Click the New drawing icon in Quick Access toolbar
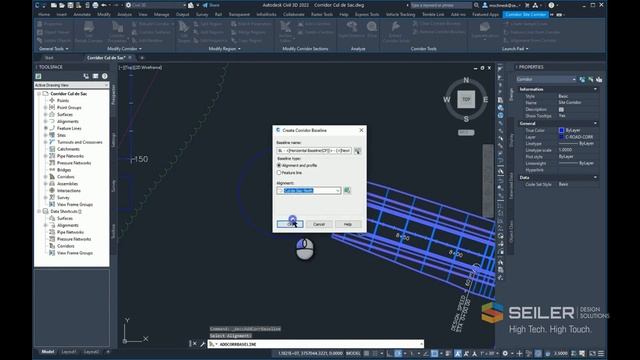640x360 pixels. [53, 5]
